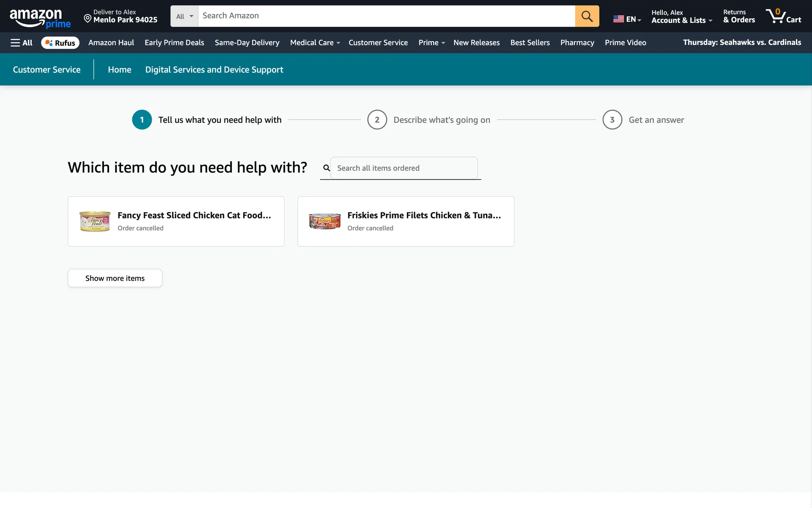This screenshot has width=812, height=508.
Task: Click the orange search magnifier button
Action: pos(587,16)
